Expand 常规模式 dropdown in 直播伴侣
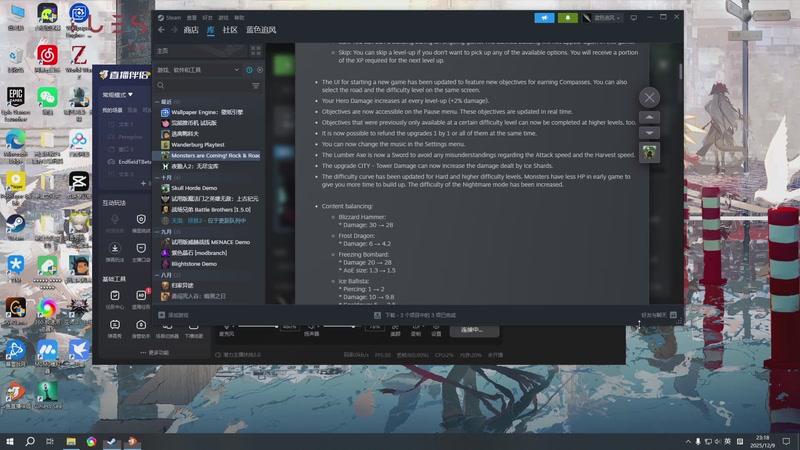 118,95
